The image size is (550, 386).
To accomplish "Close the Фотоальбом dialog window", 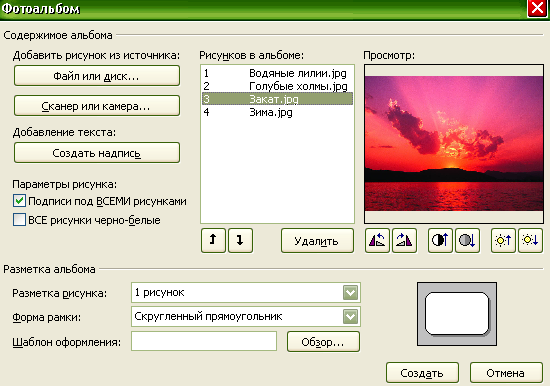I will (537, 8).
